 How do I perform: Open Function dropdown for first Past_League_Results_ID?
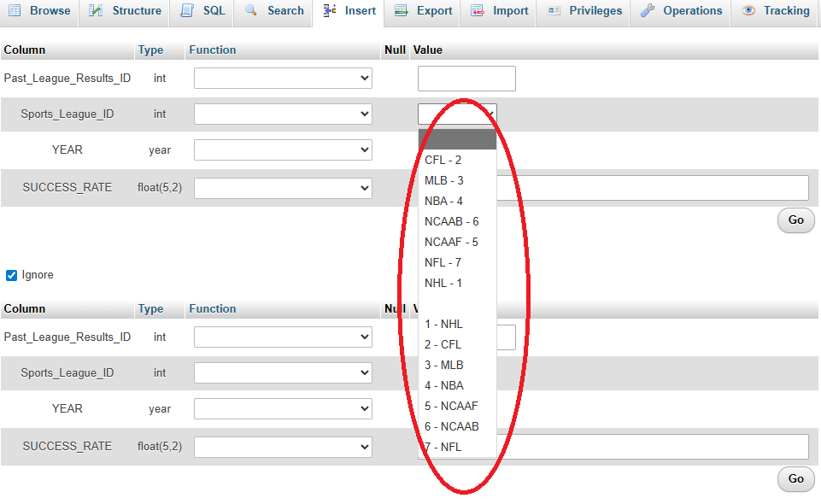283,79
